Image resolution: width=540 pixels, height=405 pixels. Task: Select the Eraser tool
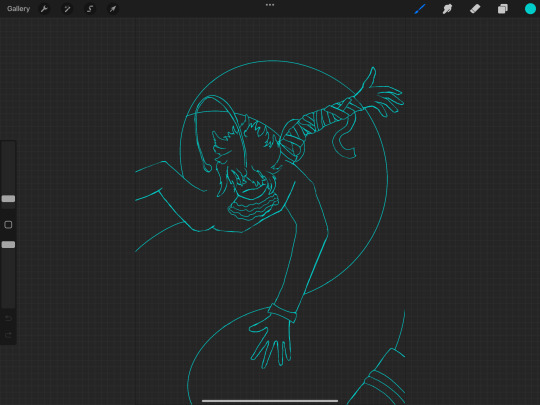[475, 9]
